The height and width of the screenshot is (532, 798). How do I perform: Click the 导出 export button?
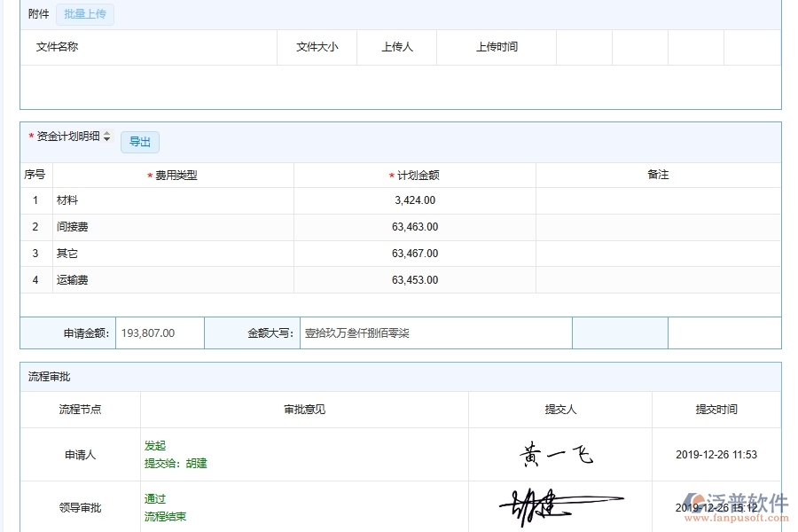139,142
